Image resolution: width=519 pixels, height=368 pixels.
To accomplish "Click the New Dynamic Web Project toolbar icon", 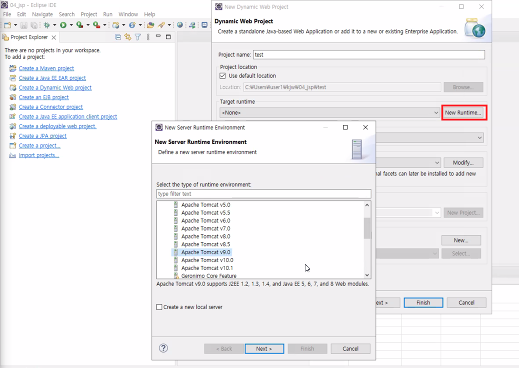I will (x=116, y=25).
